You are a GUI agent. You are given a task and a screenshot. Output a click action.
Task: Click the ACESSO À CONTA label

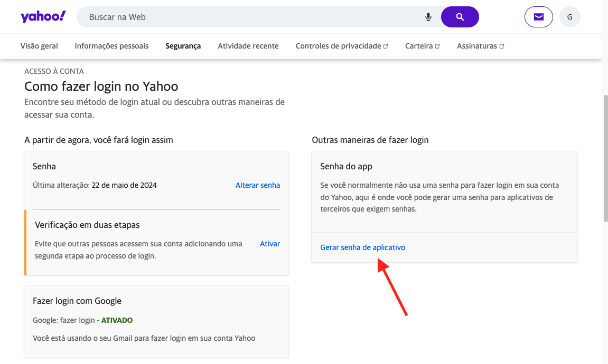[54, 71]
